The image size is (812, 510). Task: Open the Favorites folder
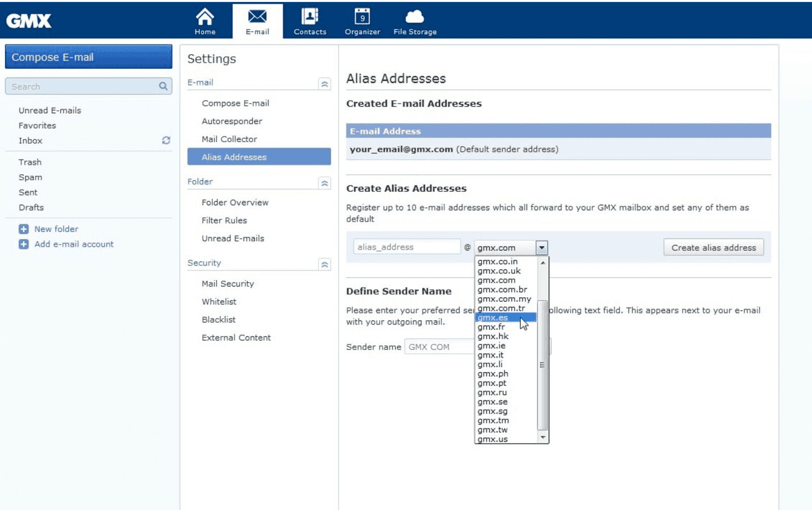click(x=37, y=125)
